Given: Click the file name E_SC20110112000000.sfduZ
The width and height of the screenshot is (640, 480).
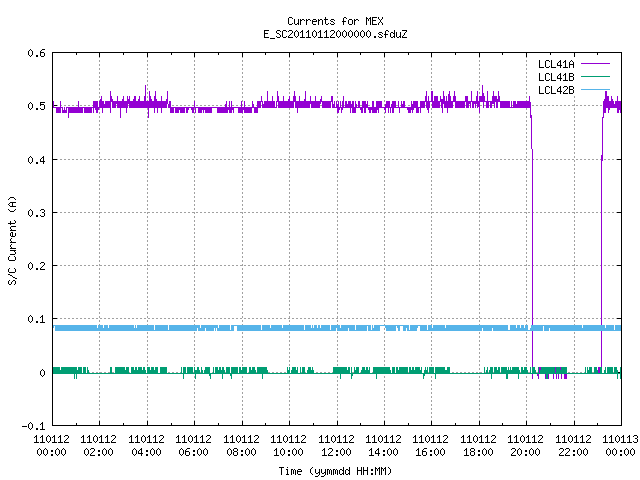Looking at the screenshot, I should tap(335, 34).
